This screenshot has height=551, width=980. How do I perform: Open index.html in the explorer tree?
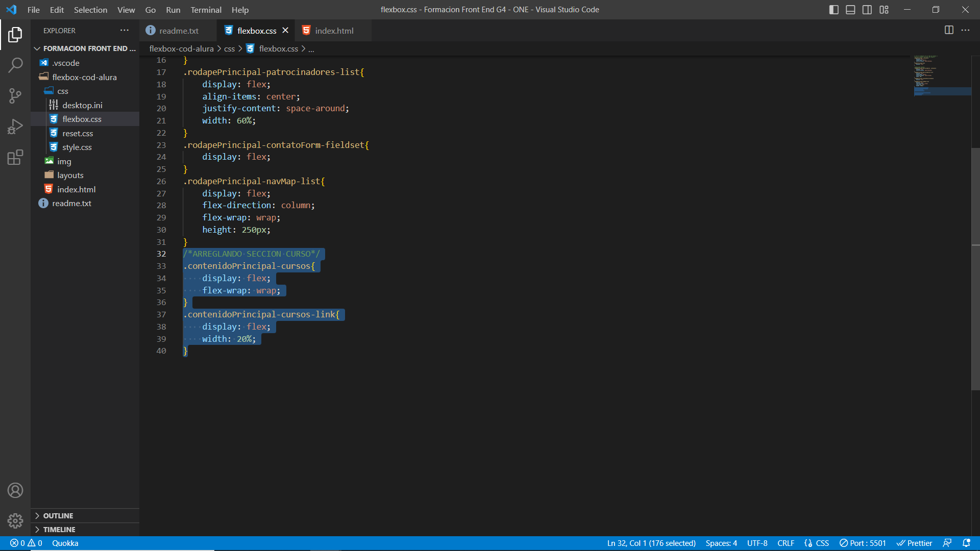tap(85, 189)
